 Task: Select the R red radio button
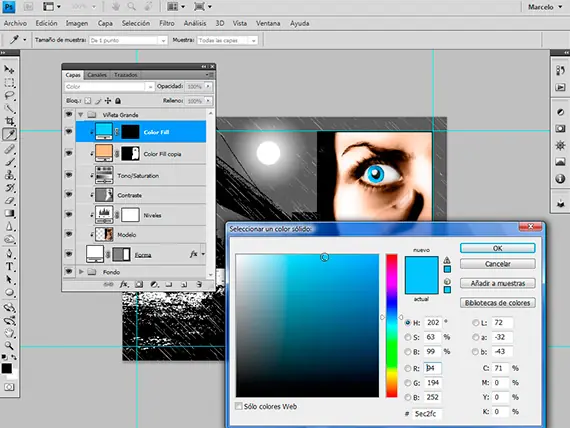(x=408, y=368)
